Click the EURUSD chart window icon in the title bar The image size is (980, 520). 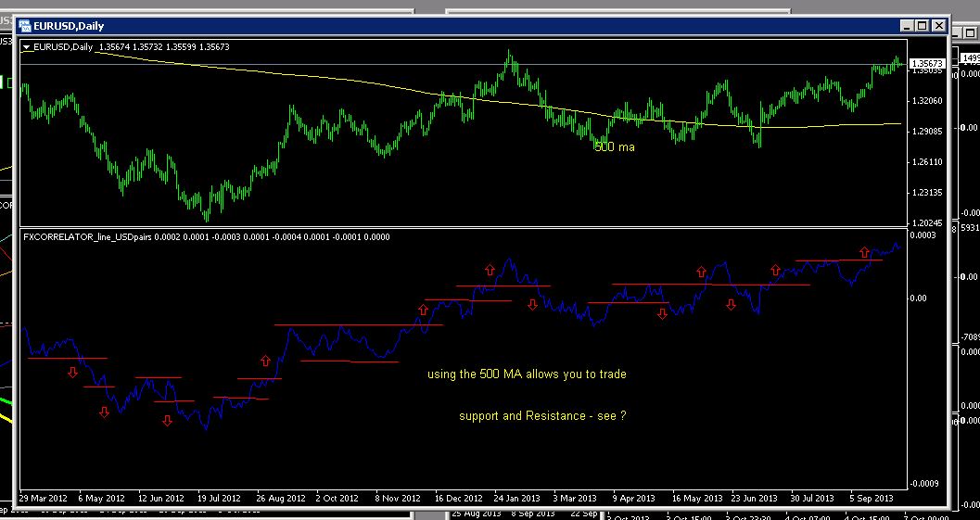tap(25, 26)
